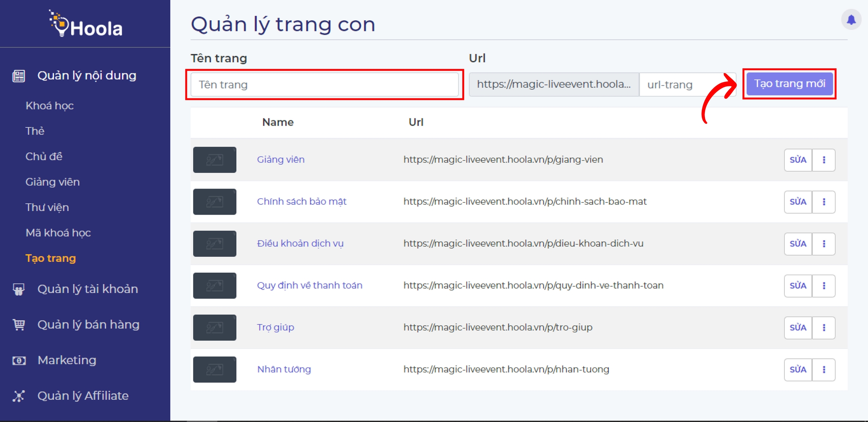Focus the Tên trang input field
This screenshot has width=868, height=422.
pos(324,84)
